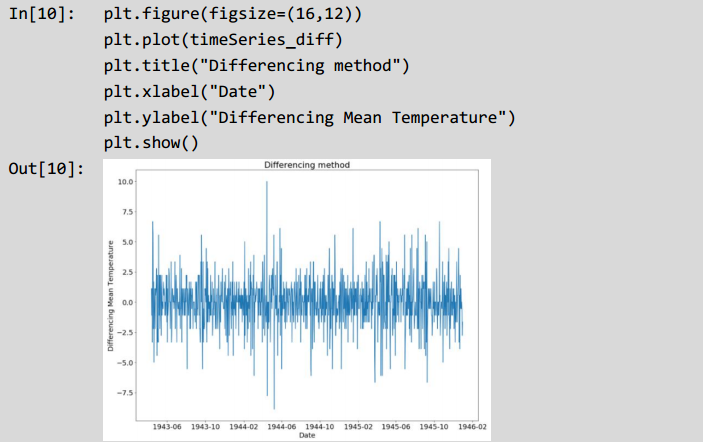Click the In[10]: cell prompt label
Image resolution: width=703 pixels, height=442 pixels.
pos(42,14)
